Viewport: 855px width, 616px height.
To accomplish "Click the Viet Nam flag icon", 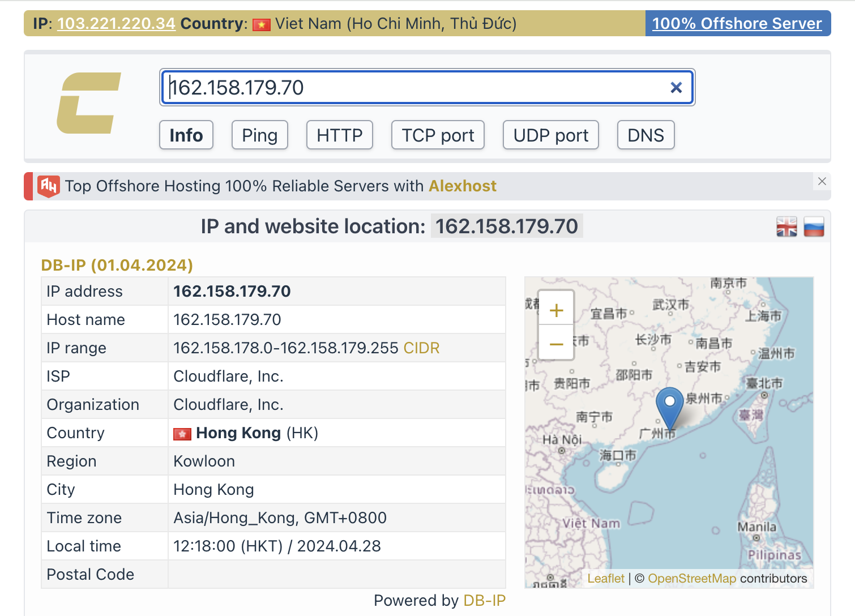I will coord(262,24).
